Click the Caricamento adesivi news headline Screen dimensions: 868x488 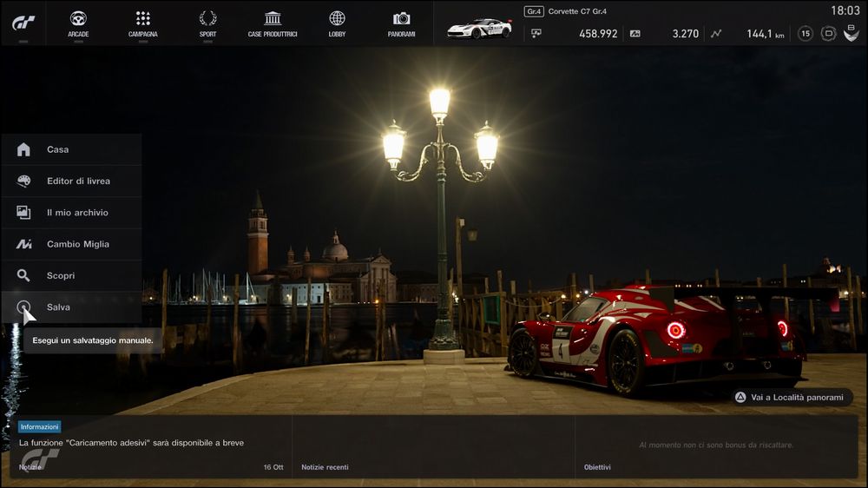point(131,443)
